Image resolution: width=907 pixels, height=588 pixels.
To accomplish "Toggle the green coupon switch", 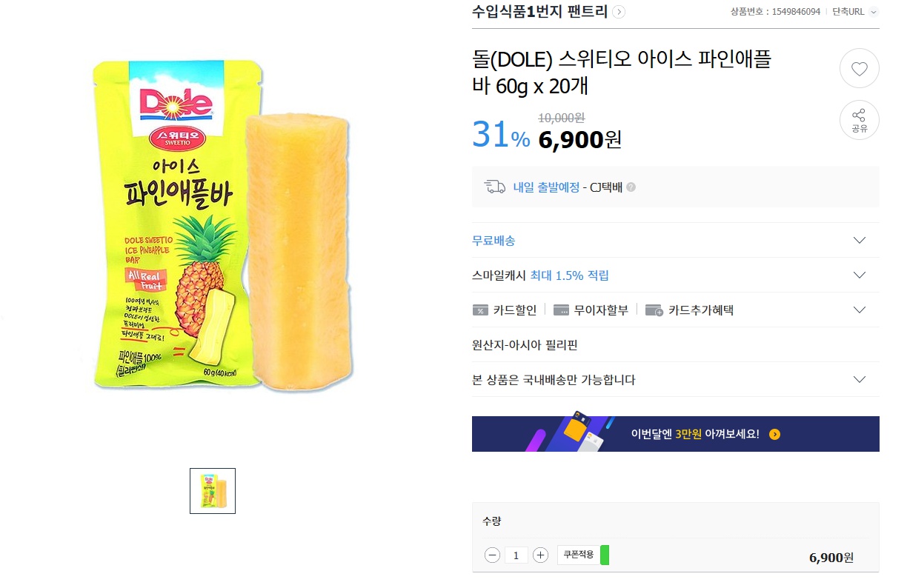I will point(605,555).
